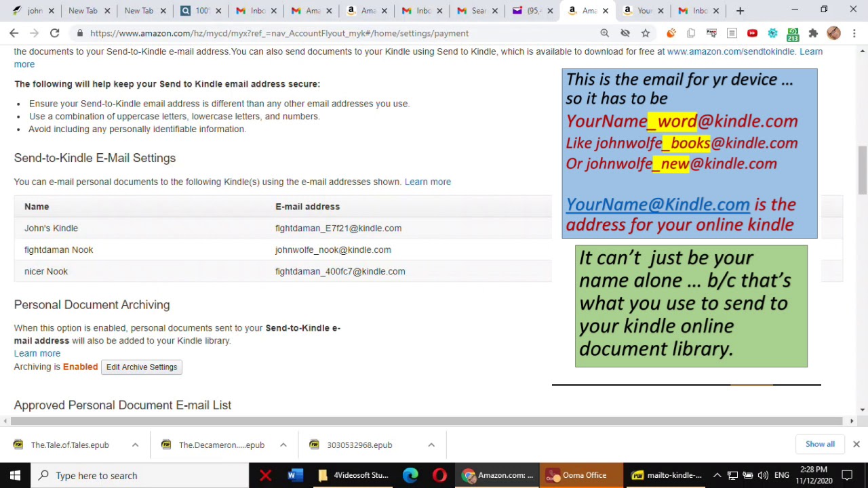Expand options for The.Tale.of.Tales.epub download
This screenshot has height=488, width=868.
point(135,445)
